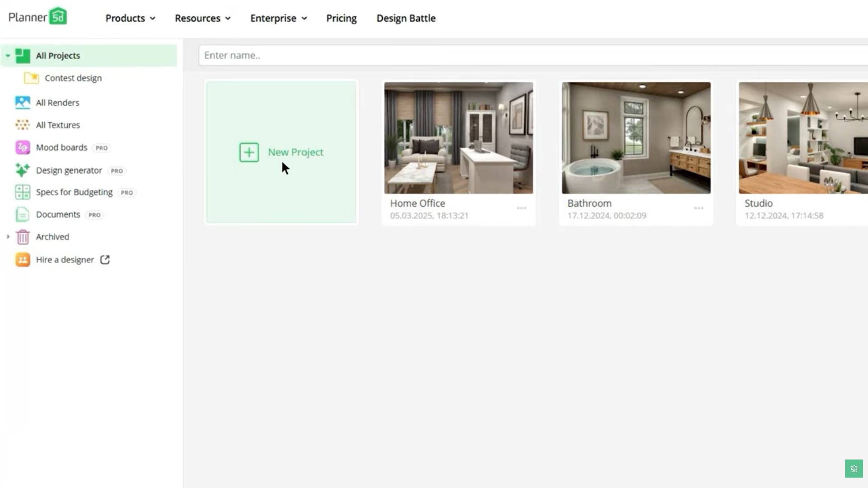The height and width of the screenshot is (488, 868).
Task: Click the Hire a designer icon
Action: [x=23, y=260]
